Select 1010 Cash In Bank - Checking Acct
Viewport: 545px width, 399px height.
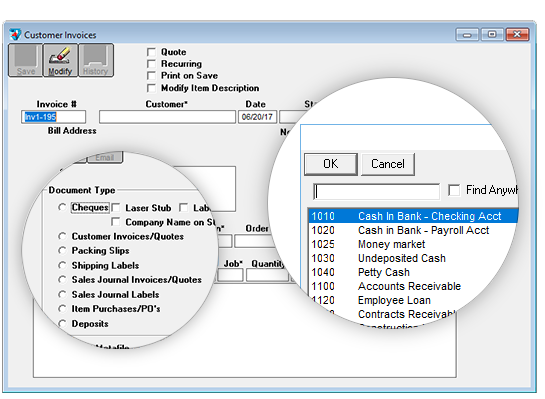click(x=413, y=216)
